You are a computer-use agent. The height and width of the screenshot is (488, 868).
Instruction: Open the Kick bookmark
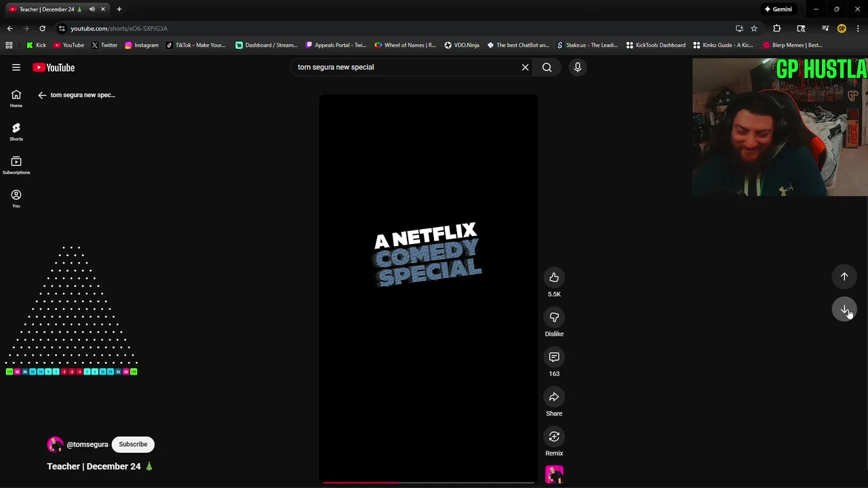(x=36, y=45)
